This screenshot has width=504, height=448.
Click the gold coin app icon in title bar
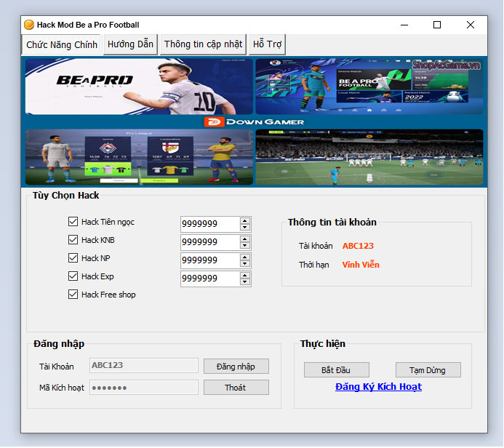(29, 25)
